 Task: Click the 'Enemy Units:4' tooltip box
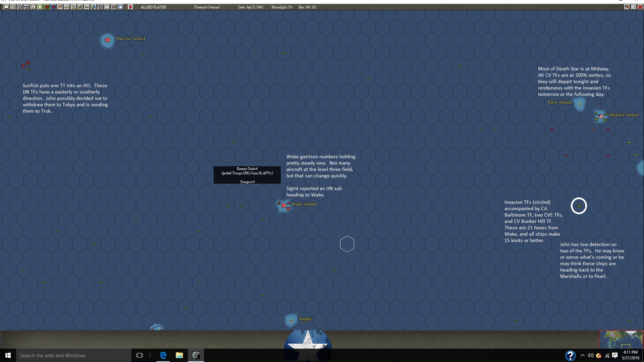(247, 175)
